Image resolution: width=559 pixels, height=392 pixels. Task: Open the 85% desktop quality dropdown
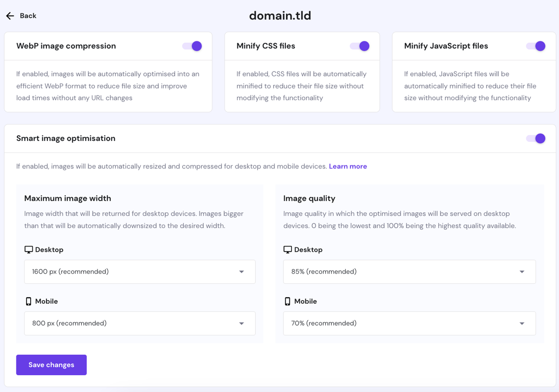coord(409,272)
